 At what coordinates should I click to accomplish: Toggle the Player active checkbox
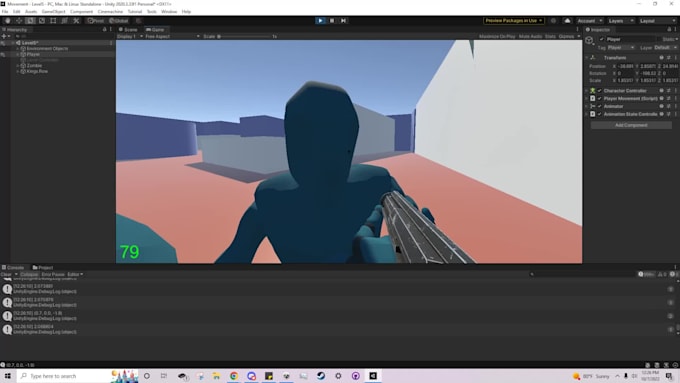pos(602,39)
